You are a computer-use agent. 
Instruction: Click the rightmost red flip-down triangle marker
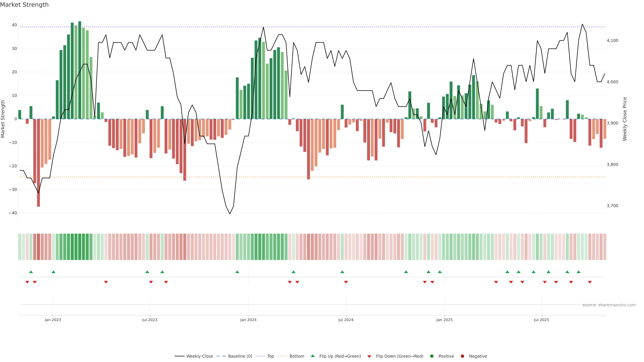590,282
